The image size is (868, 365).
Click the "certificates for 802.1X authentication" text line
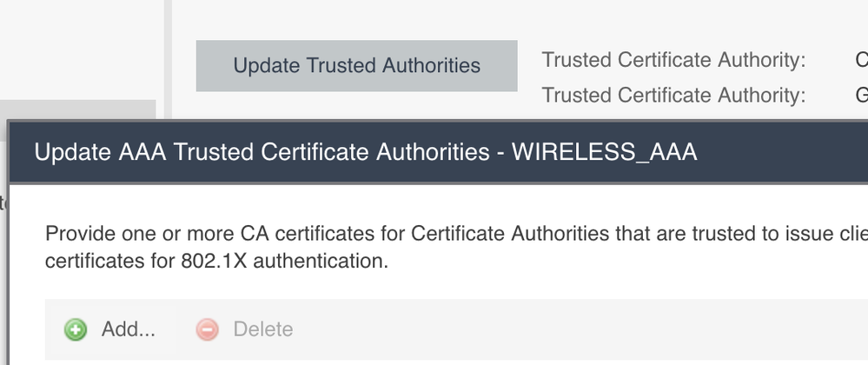tap(216, 261)
